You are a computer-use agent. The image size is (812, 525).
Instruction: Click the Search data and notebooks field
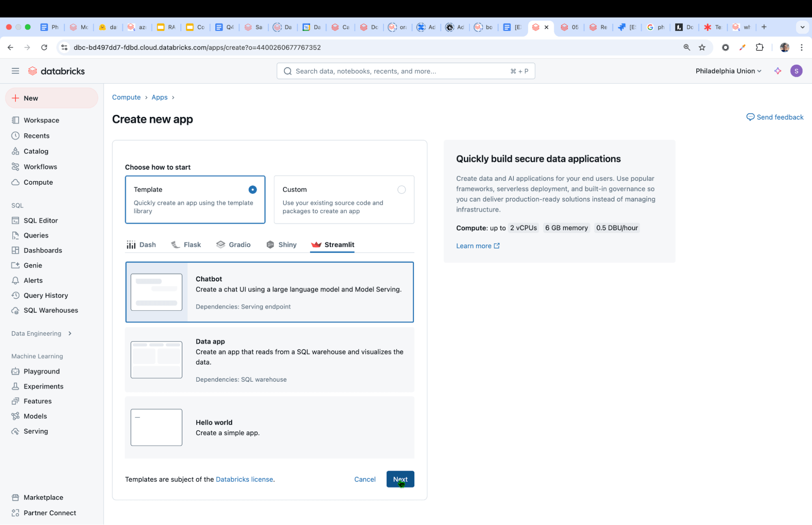coord(405,71)
